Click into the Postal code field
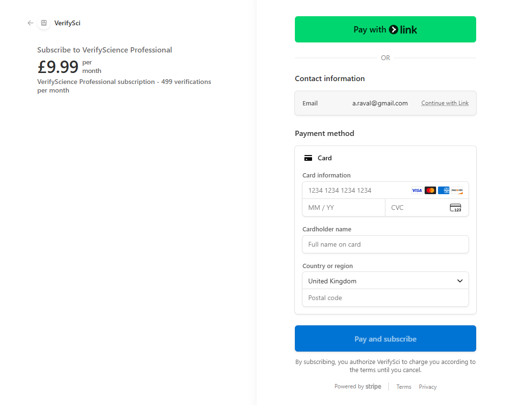The height and width of the screenshot is (405, 532). (385, 298)
